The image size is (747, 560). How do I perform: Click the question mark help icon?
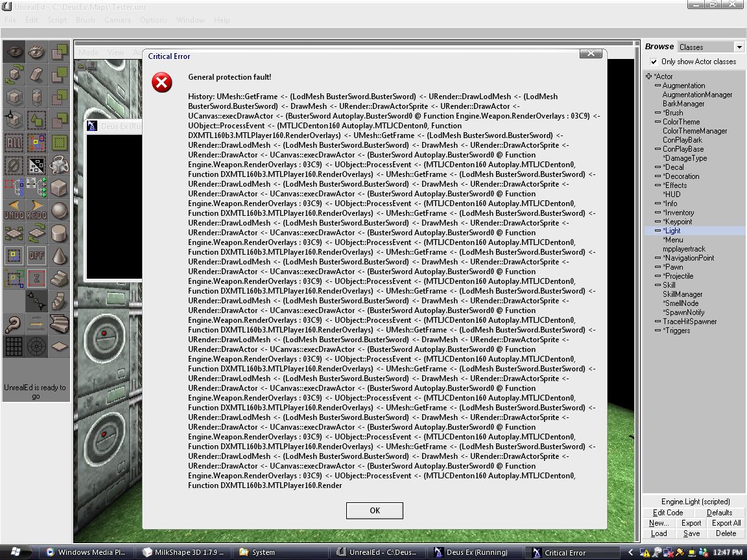click(14, 324)
